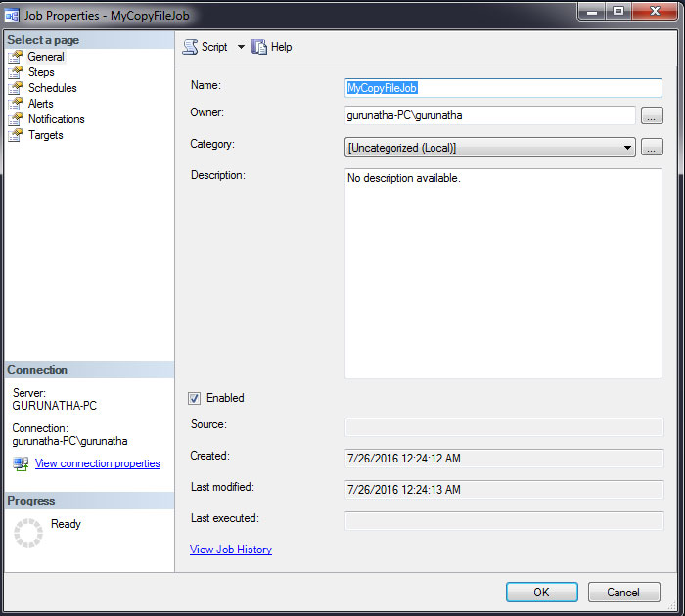Viewport: 685px width, 616px height.
Task: Click the Help text button
Action: pyautogui.click(x=282, y=47)
